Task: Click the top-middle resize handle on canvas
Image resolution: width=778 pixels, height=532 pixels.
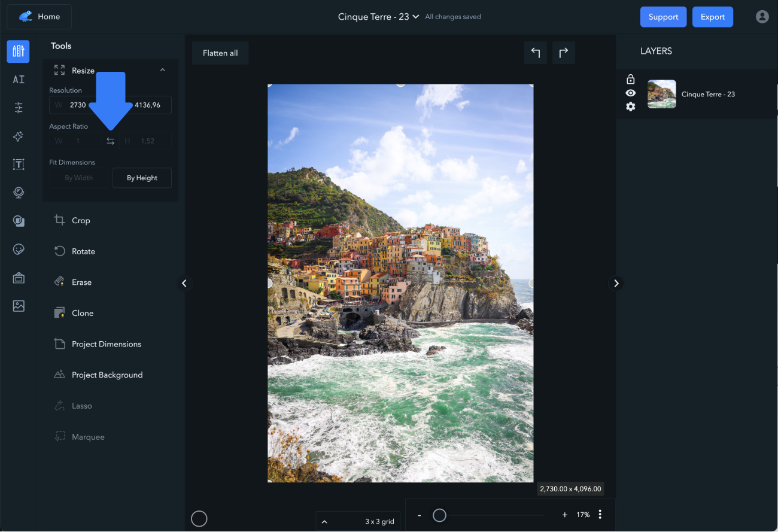Action: tap(400, 84)
